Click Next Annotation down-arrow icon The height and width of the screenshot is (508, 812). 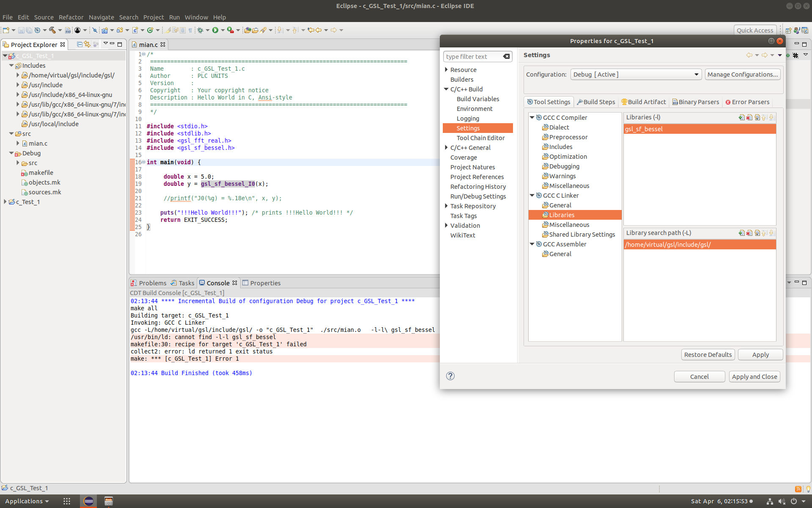tap(280, 30)
